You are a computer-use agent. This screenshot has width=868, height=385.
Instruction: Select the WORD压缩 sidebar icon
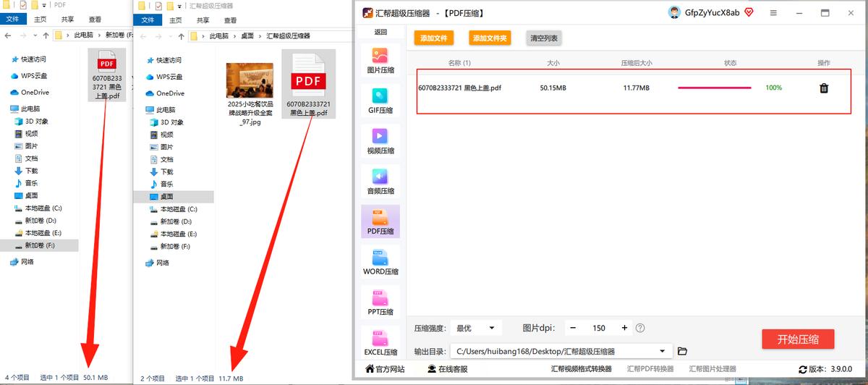pyautogui.click(x=380, y=261)
